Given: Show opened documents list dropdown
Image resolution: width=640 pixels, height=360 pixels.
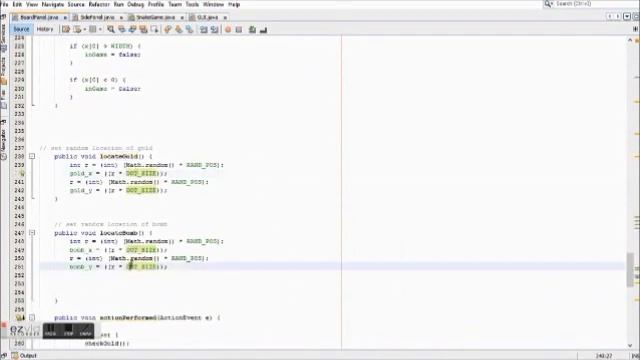Looking at the screenshot, I should (x=627, y=17).
